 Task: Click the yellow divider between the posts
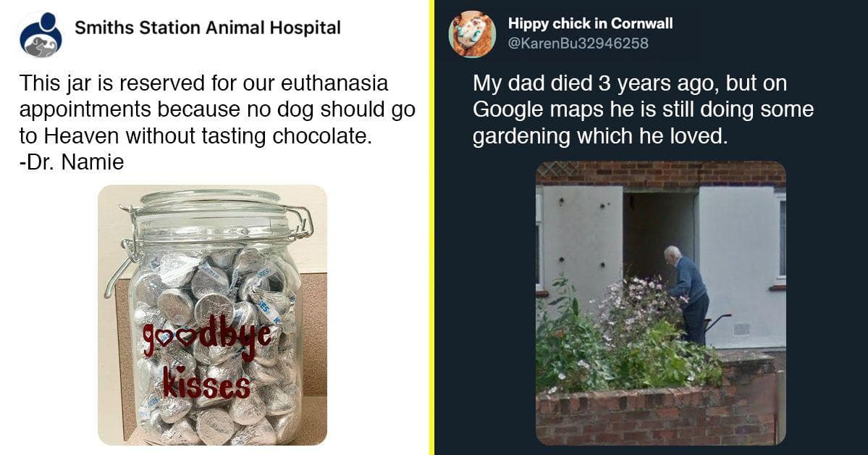431,227
